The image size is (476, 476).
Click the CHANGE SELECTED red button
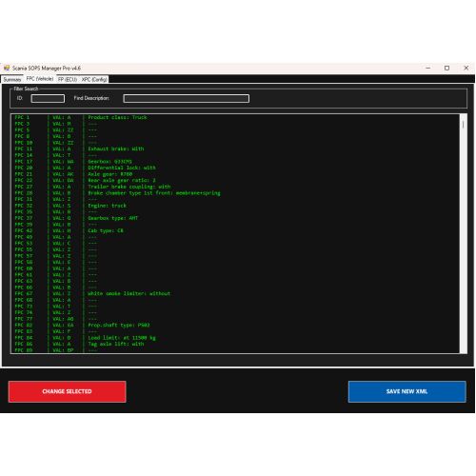pyautogui.click(x=67, y=391)
